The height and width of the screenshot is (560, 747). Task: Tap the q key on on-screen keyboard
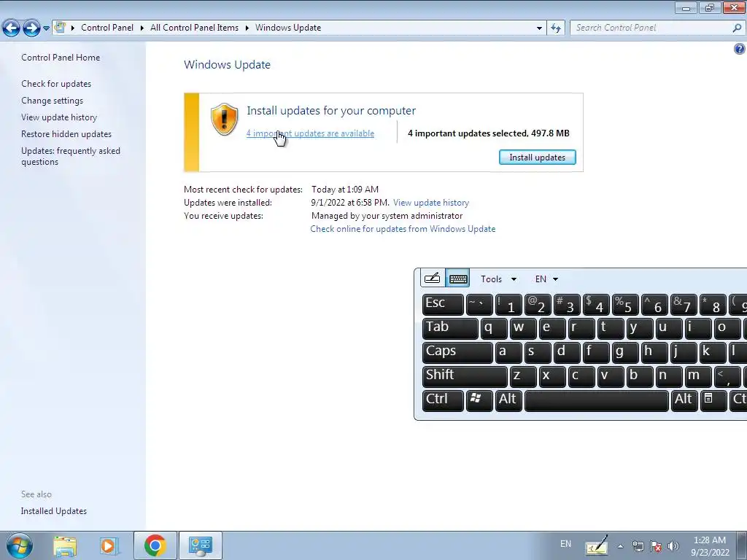[x=494, y=328]
